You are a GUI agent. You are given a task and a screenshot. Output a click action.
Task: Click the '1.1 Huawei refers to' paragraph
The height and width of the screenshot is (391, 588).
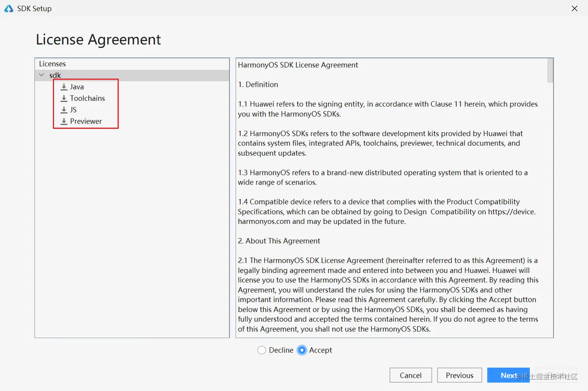tap(388, 109)
